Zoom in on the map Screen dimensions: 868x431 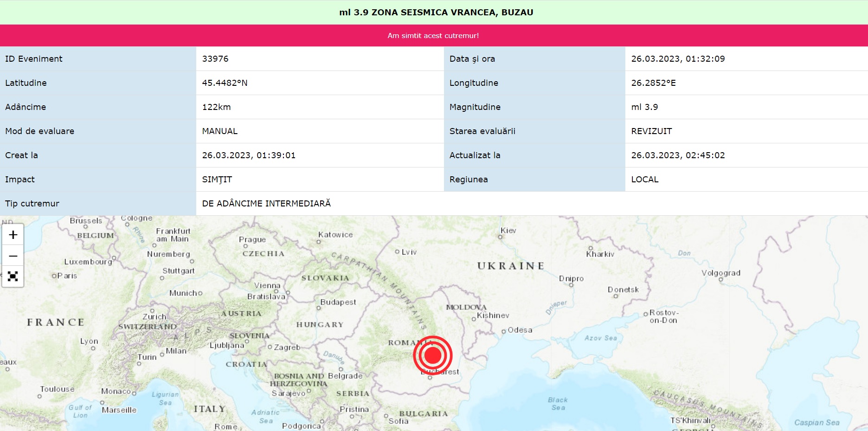click(x=13, y=235)
